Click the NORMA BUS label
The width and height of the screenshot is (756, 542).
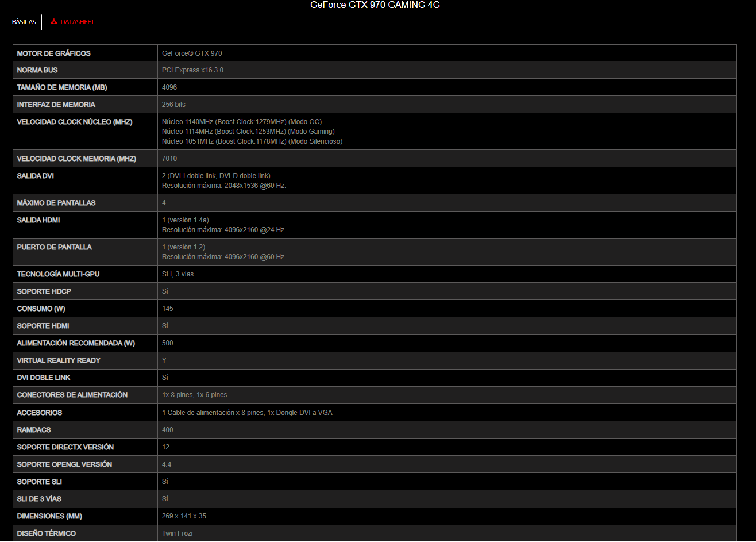[37, 70]
